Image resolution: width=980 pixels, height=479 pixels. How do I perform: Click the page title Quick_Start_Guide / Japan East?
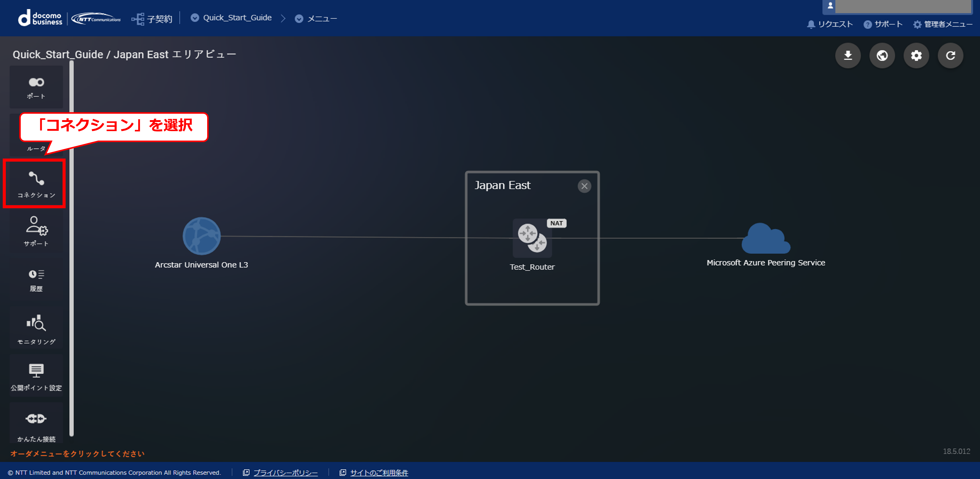coord(124,55)
